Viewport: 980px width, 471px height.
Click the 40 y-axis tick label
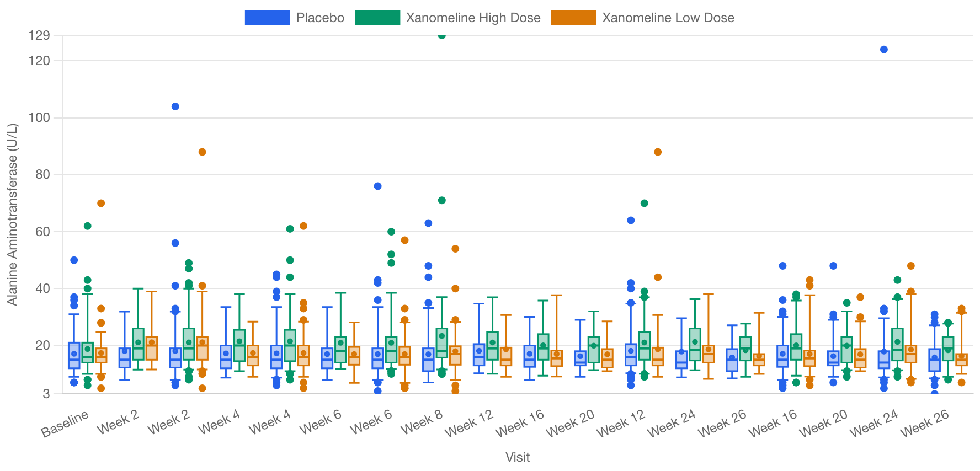(x=43, y=288)
